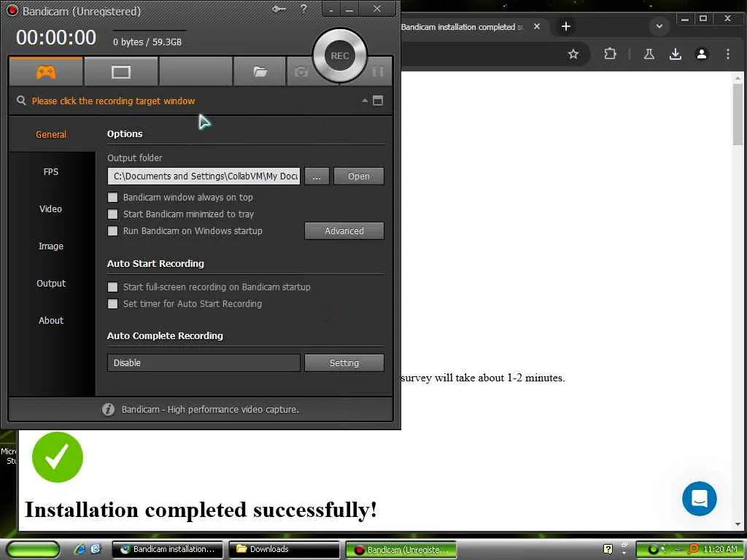Click the magnifier icon beside target window prompt
This screenshot has width=747, height=560.
[x=21, y=101]
